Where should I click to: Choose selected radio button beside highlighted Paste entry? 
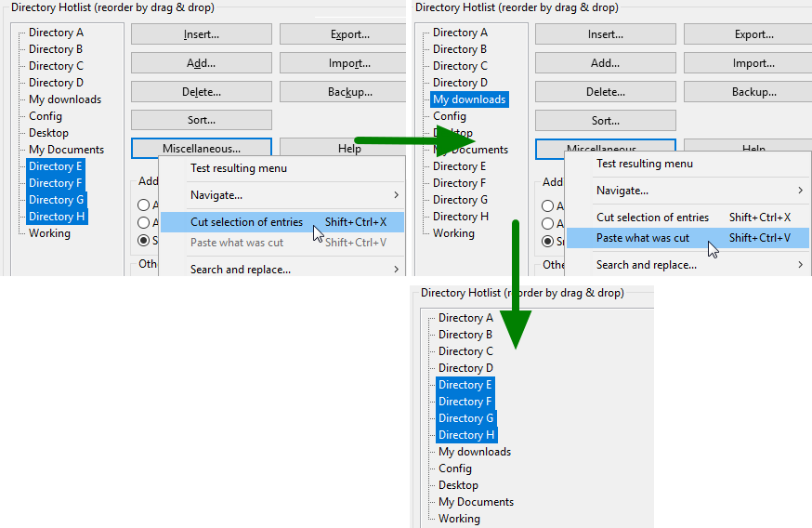click(x=548, y=241)
